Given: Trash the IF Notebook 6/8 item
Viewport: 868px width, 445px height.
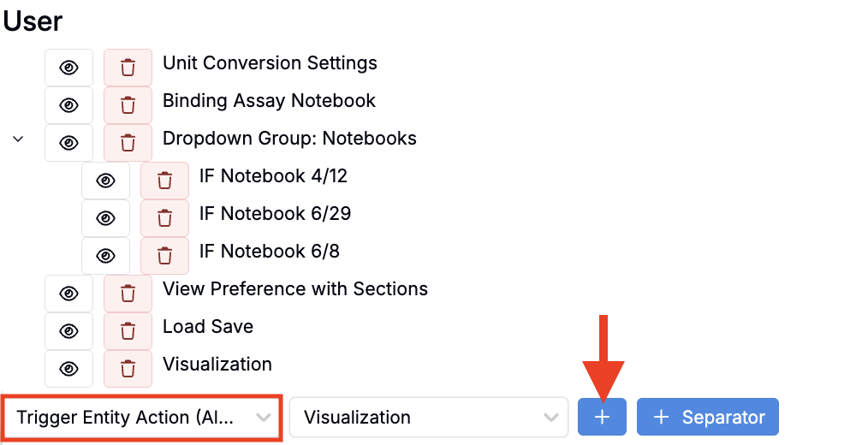Looking at the screenshot, I should [164, 256].
